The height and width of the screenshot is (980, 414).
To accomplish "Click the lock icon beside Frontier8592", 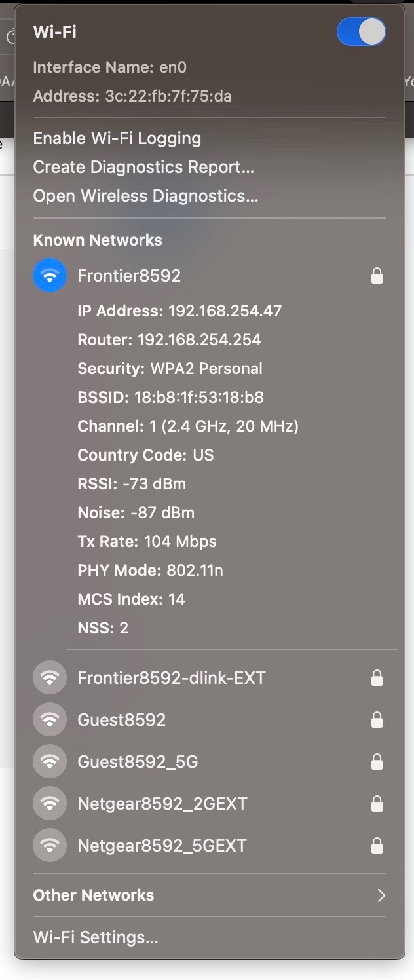I will [377, 276].
